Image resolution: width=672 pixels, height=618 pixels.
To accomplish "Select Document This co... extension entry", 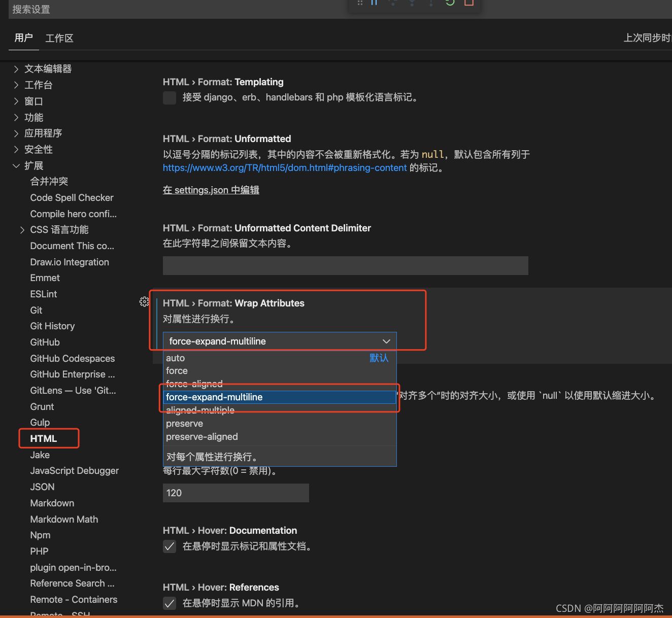I will point(72,246).
